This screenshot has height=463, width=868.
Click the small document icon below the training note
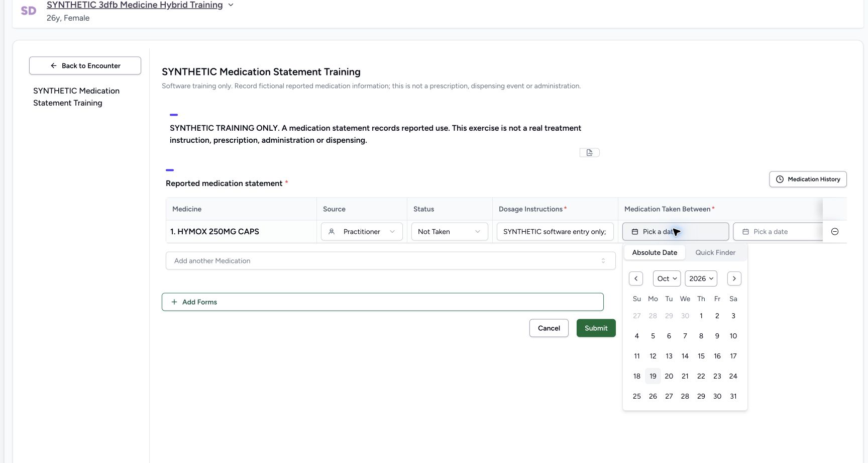click(x=590, y=152)
